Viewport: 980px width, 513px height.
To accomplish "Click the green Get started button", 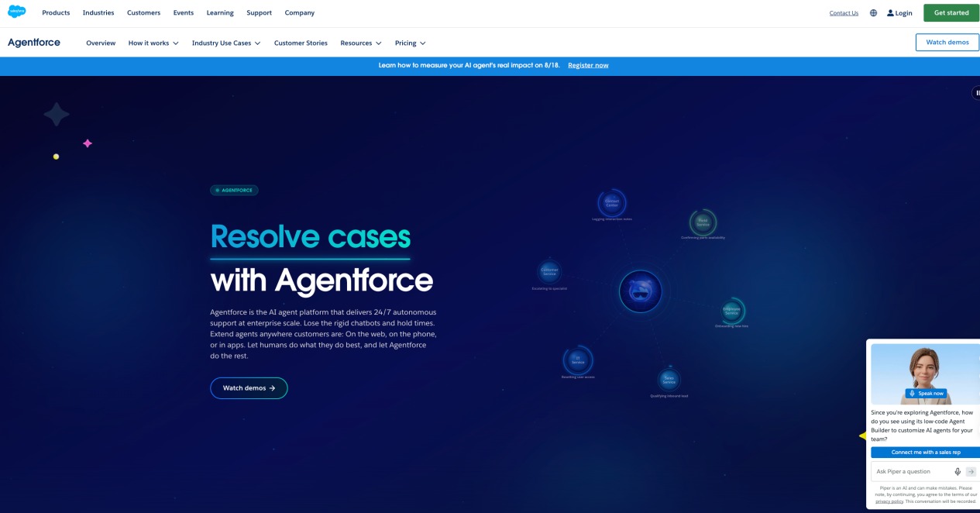I will [x=951, y=12].
